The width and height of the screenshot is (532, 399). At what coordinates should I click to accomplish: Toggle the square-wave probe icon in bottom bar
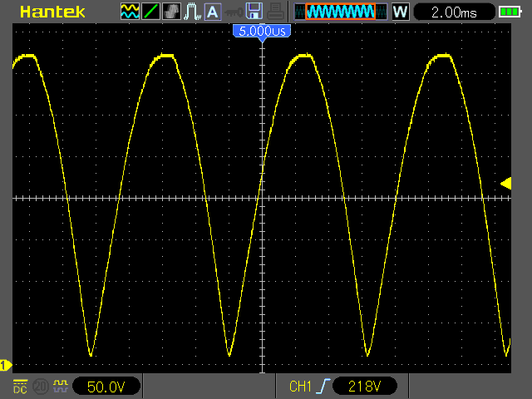[x=59, y=387]
